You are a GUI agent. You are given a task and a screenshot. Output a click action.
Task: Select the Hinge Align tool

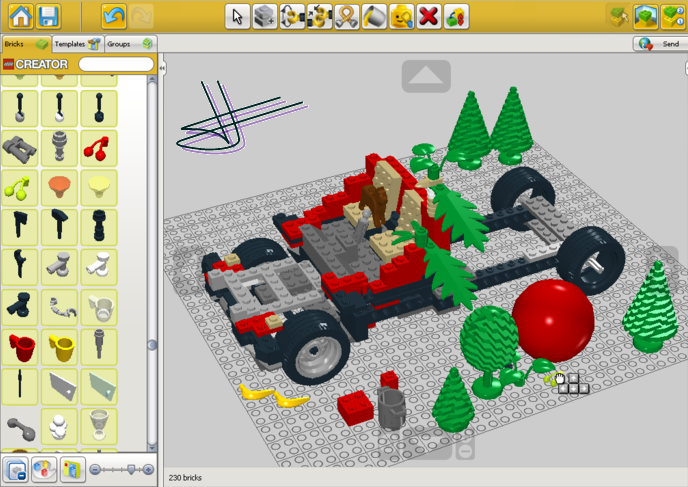point(319,17)
